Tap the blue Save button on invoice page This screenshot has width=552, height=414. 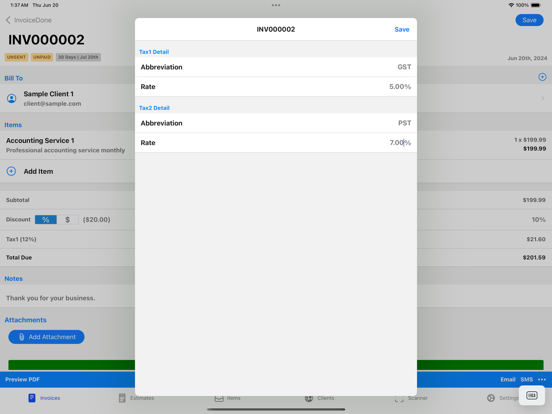pos(529,20)
